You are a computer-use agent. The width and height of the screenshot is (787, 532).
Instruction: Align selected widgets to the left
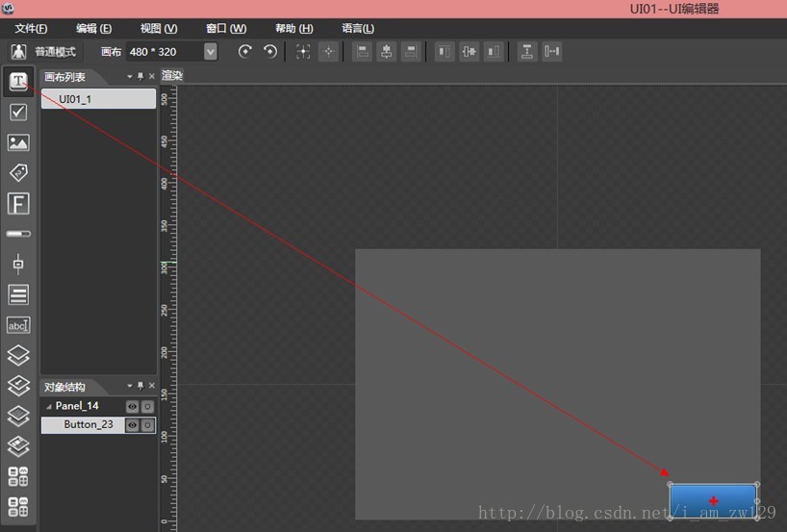362,51
